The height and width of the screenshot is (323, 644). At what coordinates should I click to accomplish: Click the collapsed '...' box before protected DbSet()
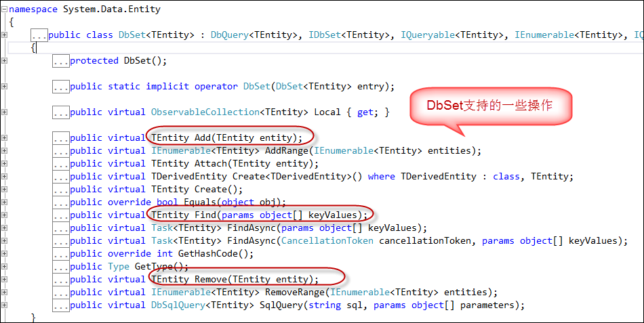click(x=61, y=61)
